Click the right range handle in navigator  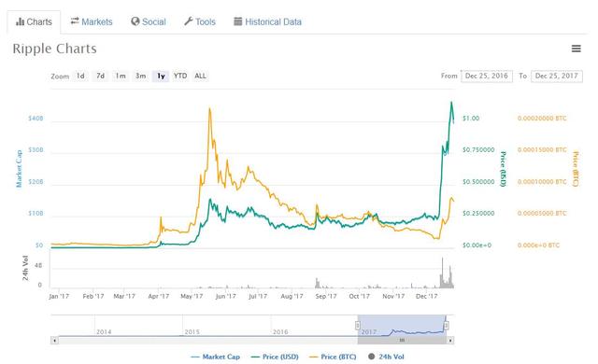446,325
